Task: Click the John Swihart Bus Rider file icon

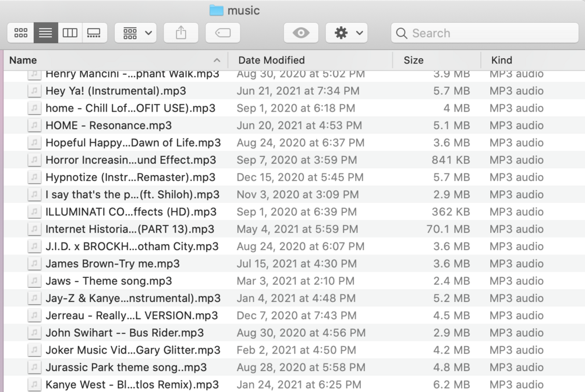Action: point(34,332)
